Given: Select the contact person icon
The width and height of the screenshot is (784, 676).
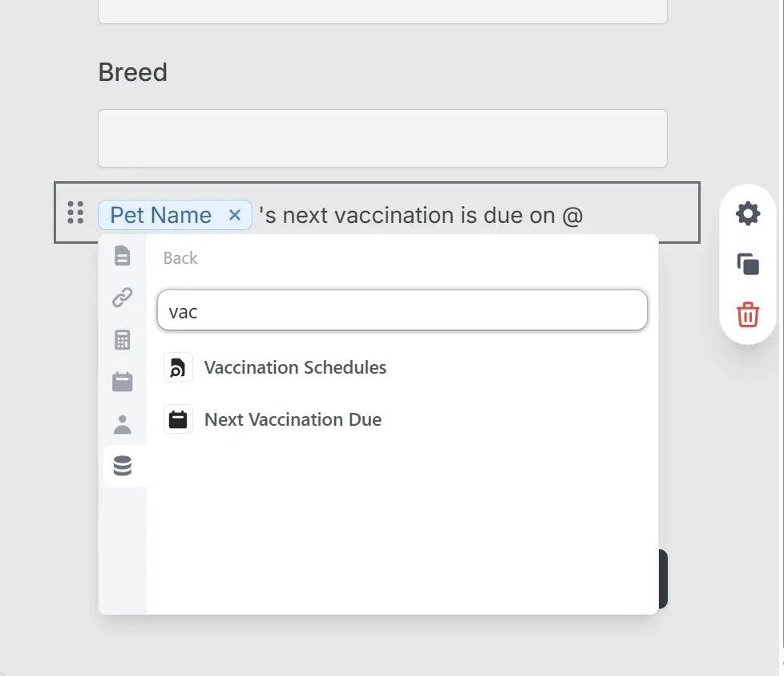Looking at the screenshot, I should pos(122,424).
